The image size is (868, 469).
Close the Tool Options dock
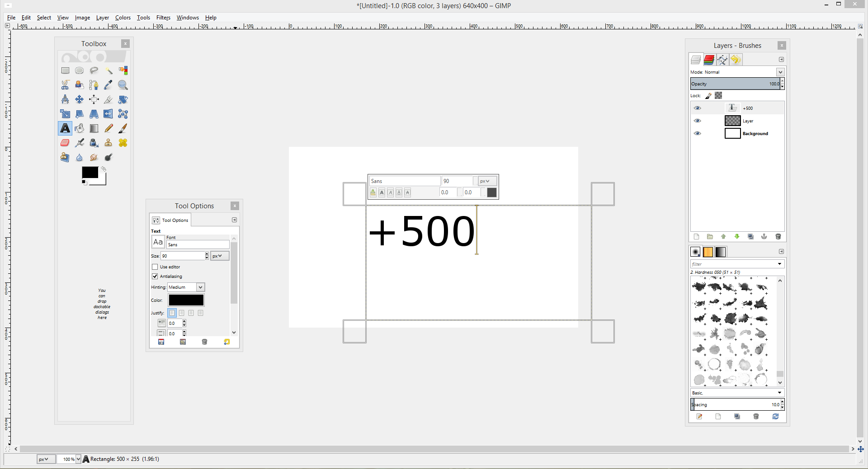(235, 206)
